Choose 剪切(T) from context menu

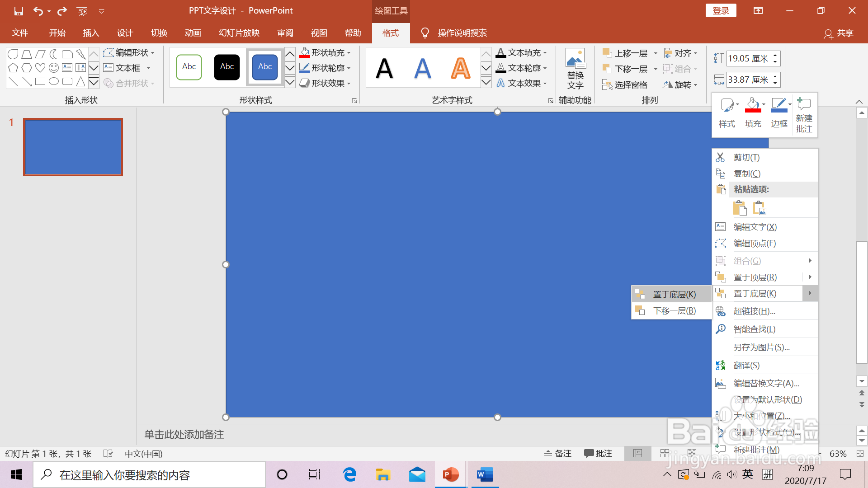pos(765,157)
